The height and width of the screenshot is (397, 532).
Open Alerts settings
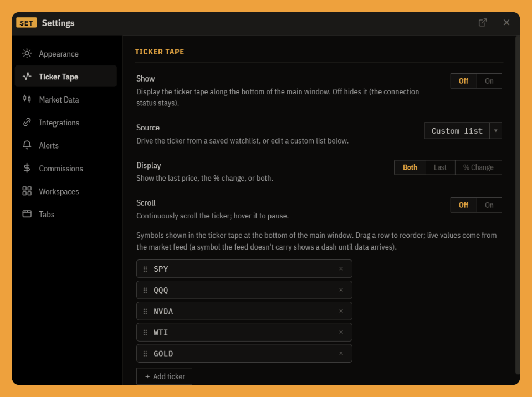coord(66,145)
